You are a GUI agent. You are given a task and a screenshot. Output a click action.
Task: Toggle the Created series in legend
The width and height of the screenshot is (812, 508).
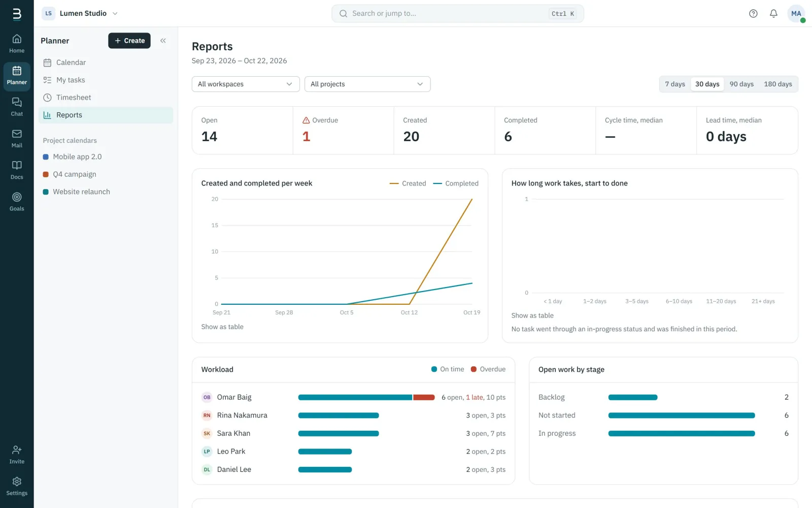click(408, 183)
